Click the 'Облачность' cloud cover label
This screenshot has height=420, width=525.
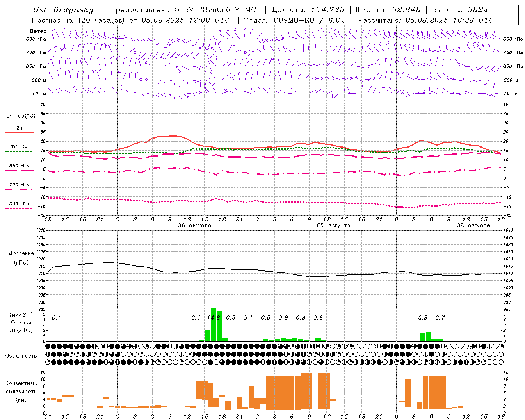(21, 356)
